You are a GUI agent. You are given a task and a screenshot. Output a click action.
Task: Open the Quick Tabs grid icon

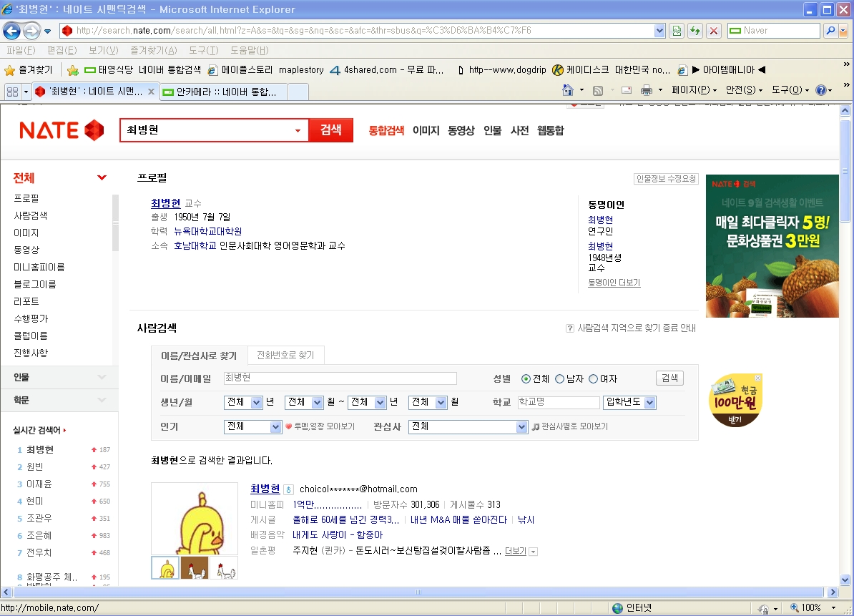(12, 92)
